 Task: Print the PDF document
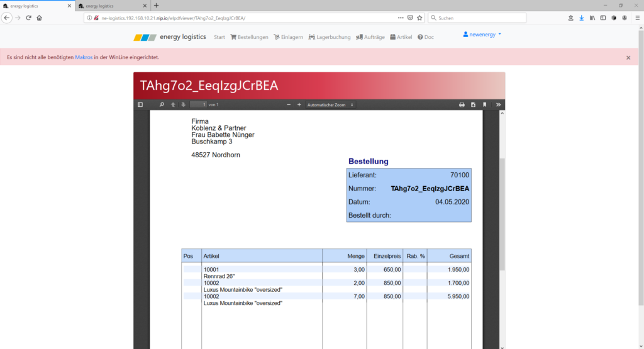coord(462,104)
